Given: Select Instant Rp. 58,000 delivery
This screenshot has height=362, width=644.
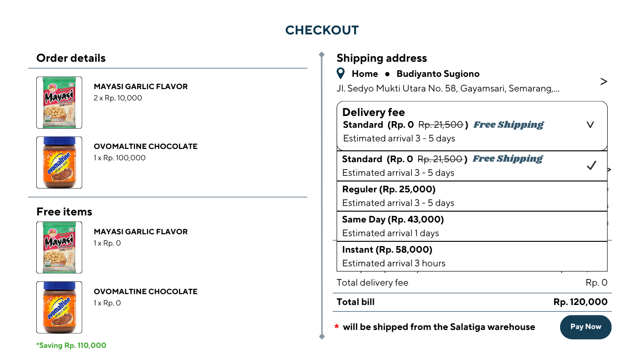Looking at the screenshot, I should tap(471, 256).
